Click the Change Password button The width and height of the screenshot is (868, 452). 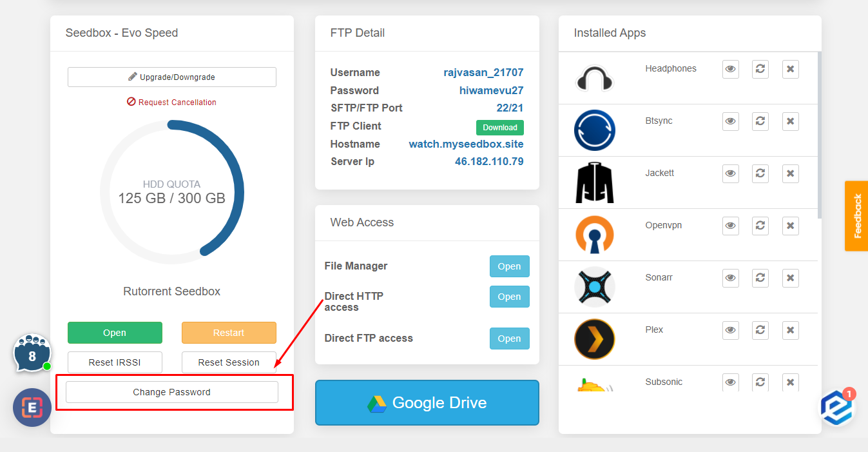pyautogui.click(x=171, y=391)
